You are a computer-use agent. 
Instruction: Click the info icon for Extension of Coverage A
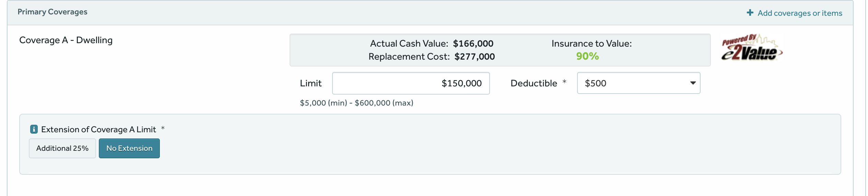tap(34, 129)
